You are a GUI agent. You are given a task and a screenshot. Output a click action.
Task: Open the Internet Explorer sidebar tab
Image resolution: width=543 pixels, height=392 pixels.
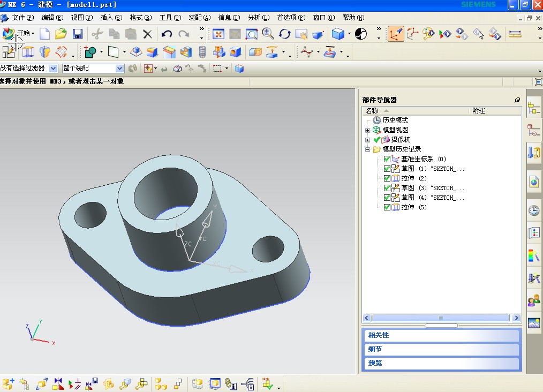point(534,182)
